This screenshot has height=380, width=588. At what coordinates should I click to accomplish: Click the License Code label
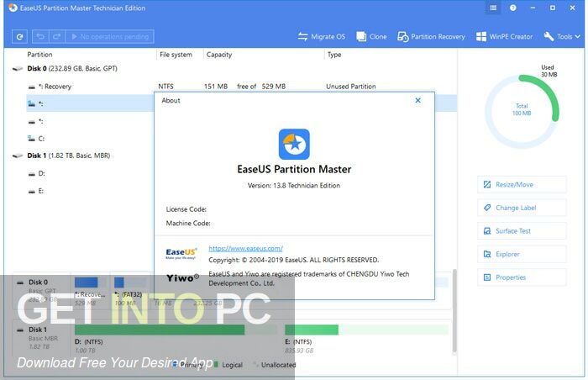pyautogui.click(x=186, y=209)
